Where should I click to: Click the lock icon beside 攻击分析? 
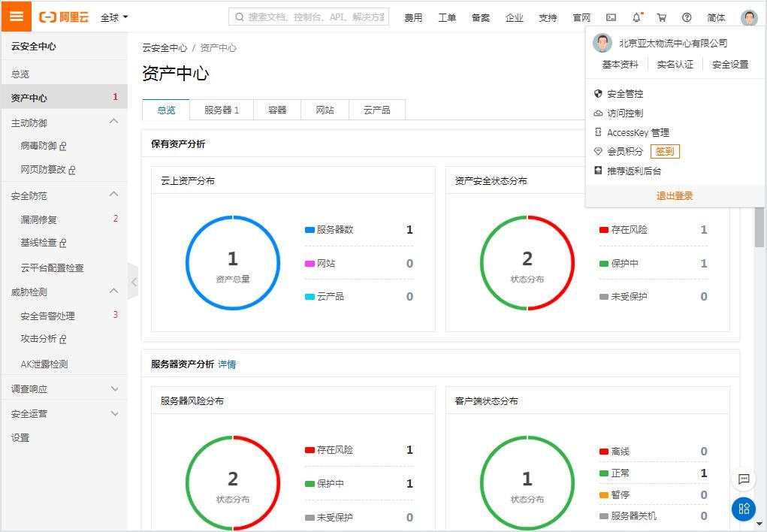pos(63,339)
